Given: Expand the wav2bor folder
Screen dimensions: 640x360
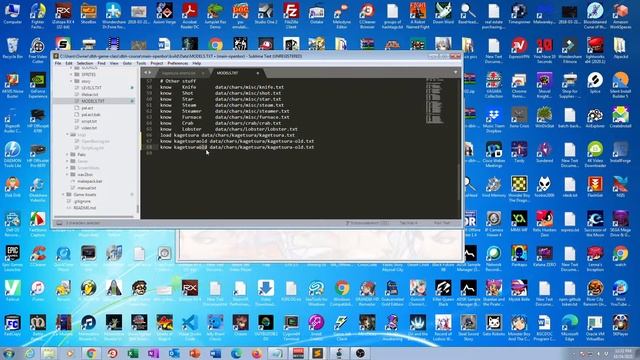Looking at the screenshot, I should [68, 175].
